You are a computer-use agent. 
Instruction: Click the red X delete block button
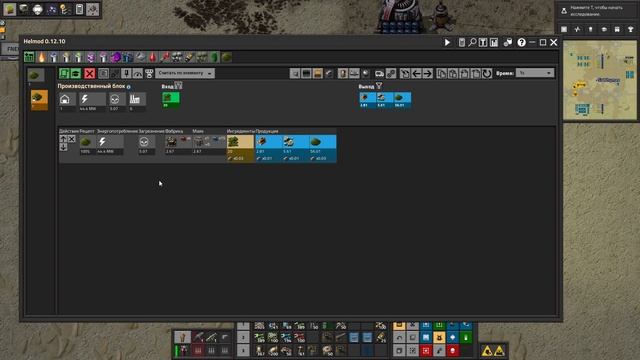pyautogui.click(x=90, y=73)
